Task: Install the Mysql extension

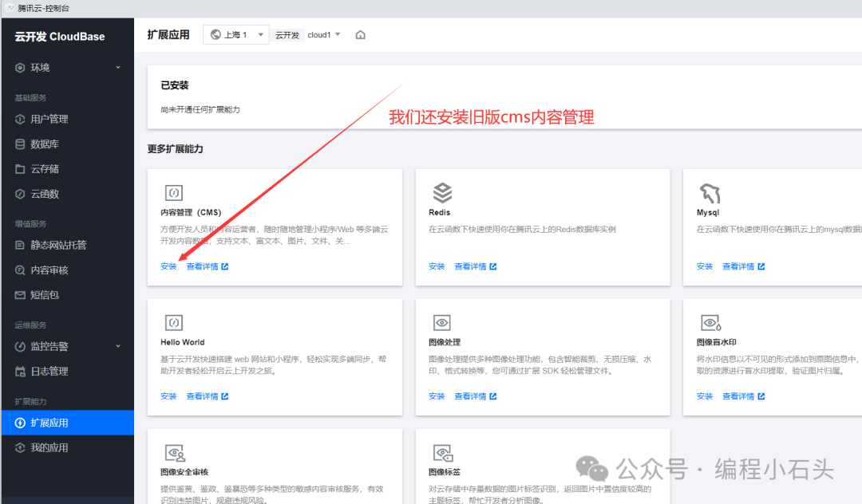Action: [704, 266]
